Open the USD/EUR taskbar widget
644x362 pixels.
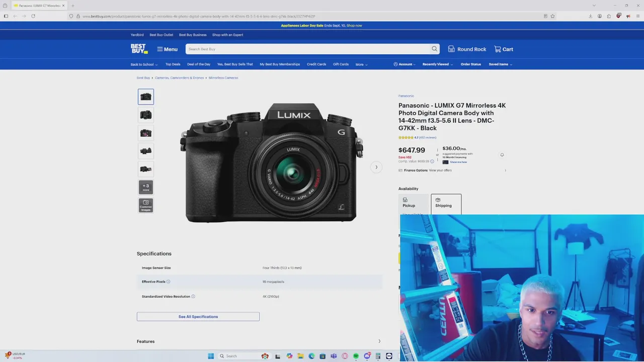(x=15, y=355)
